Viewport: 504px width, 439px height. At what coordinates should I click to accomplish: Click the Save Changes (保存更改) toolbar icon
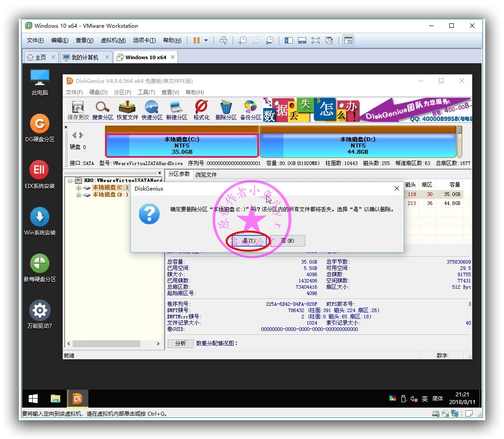point(78,110)
